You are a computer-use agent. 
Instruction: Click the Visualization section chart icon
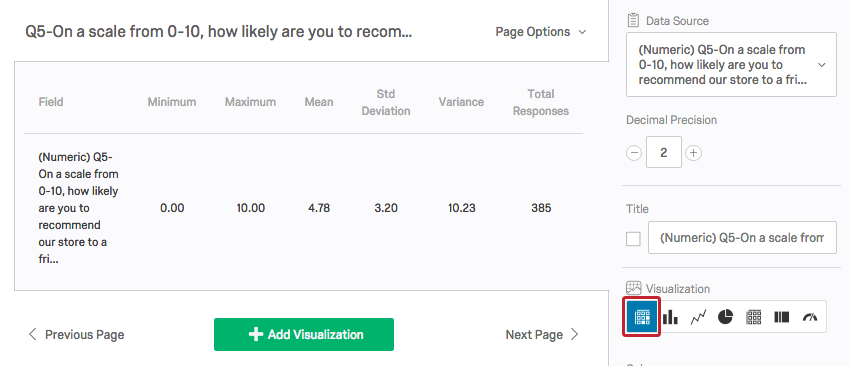[634, 288]
